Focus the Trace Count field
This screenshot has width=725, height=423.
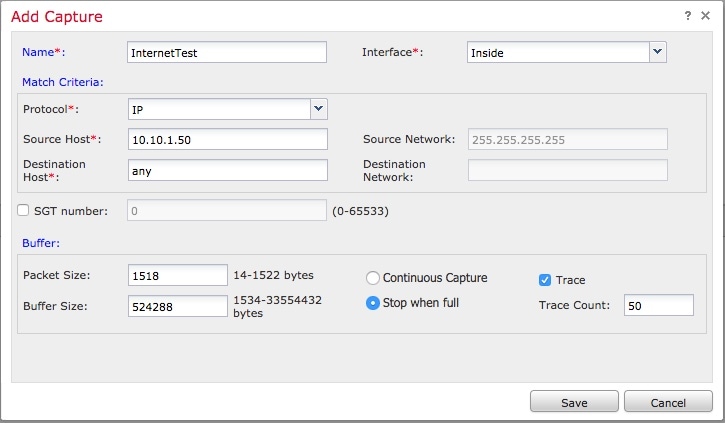[x=658, y=306]
